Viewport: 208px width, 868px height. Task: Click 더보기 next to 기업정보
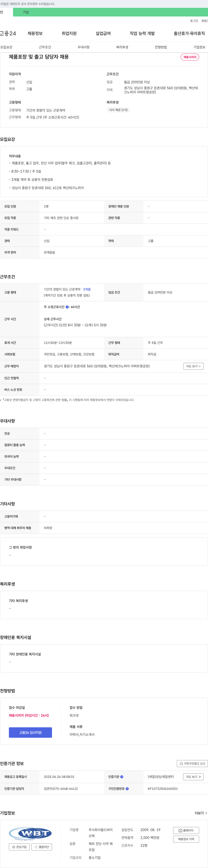(201, 813)
